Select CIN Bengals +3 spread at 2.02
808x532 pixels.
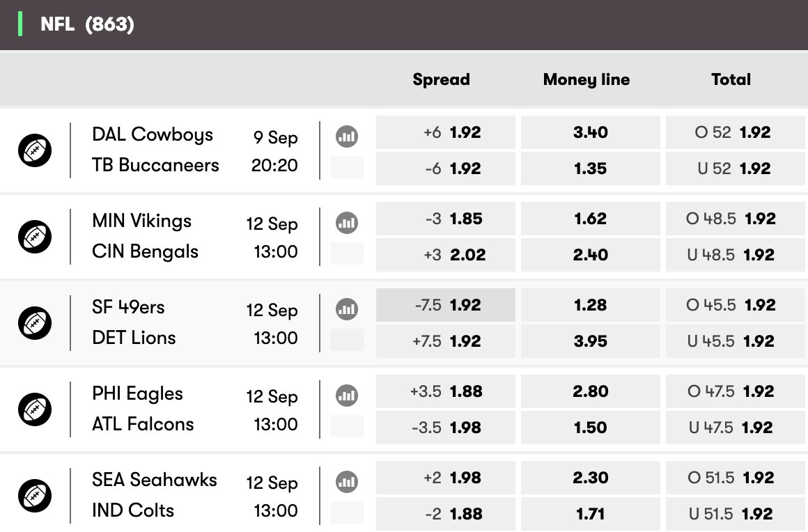(x=446, y=254)
